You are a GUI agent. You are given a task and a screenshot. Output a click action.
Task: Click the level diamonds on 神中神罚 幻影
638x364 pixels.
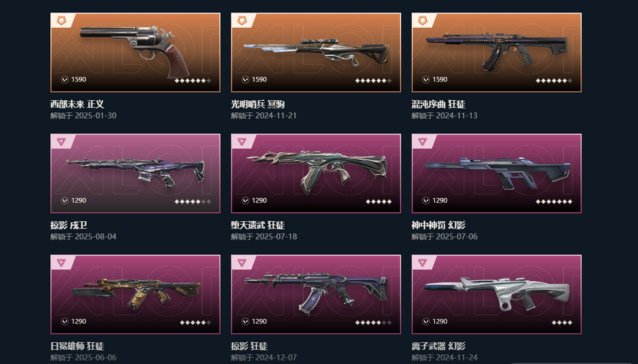554,202
